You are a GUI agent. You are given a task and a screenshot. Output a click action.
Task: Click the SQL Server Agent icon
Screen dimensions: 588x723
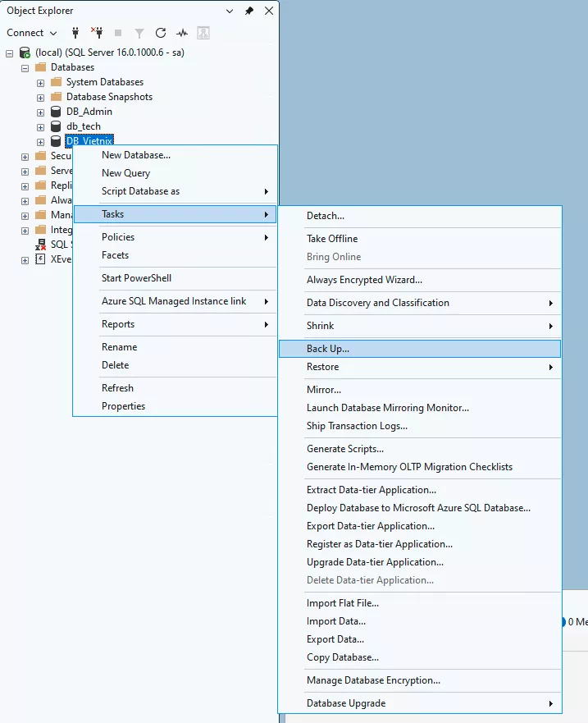40,245
